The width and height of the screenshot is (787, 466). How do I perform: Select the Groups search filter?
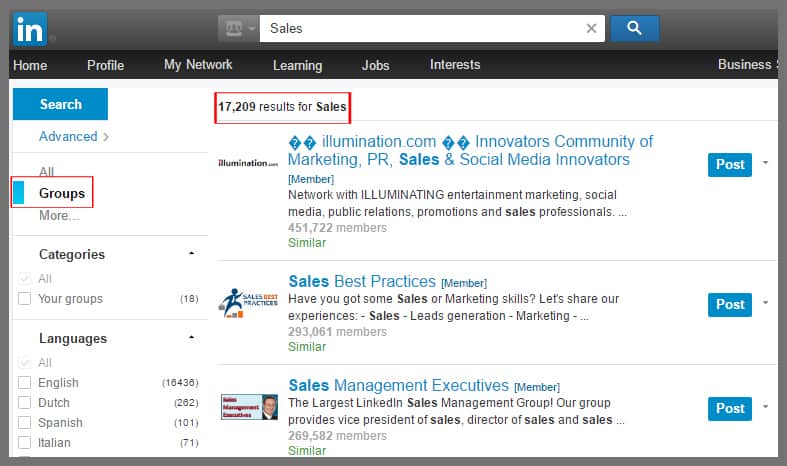click(x=62, y=193)
